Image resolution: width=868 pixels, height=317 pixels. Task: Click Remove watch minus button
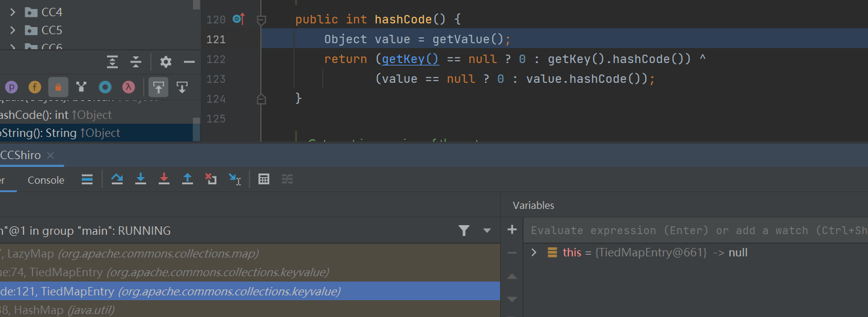point(512,253)
